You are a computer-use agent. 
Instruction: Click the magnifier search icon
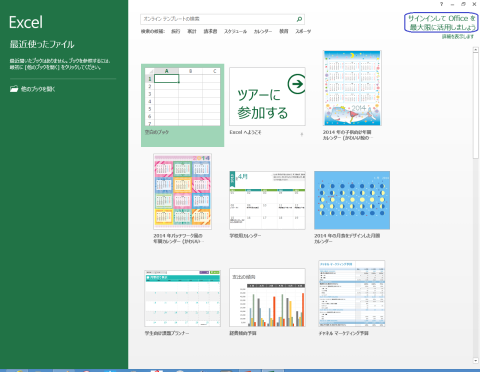[299, 19]
